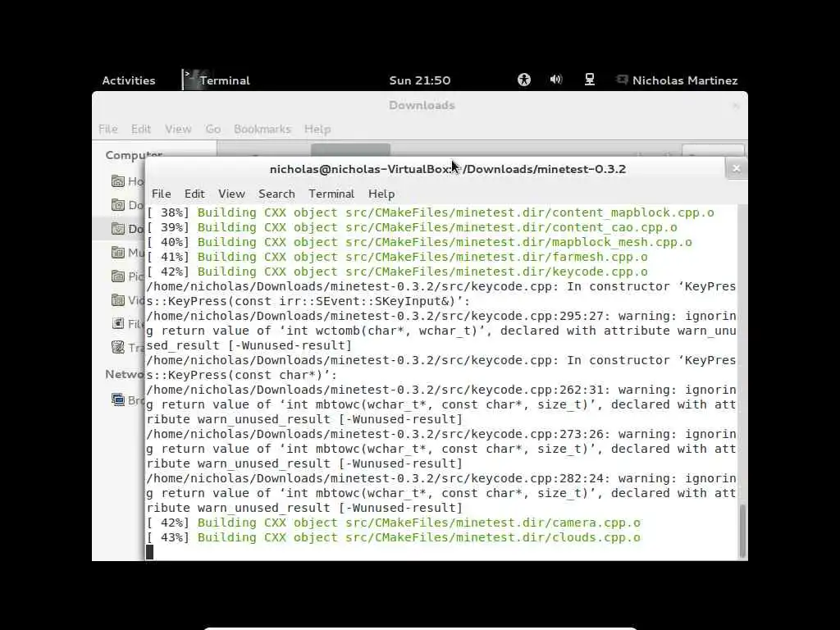
Task: Open View menu in Downloads window
Action: [178, 129]
